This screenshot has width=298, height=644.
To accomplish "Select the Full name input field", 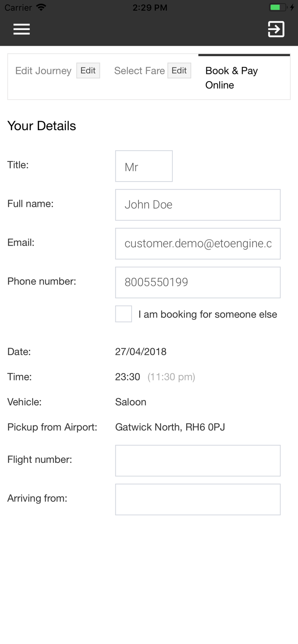I will [198, 204].
